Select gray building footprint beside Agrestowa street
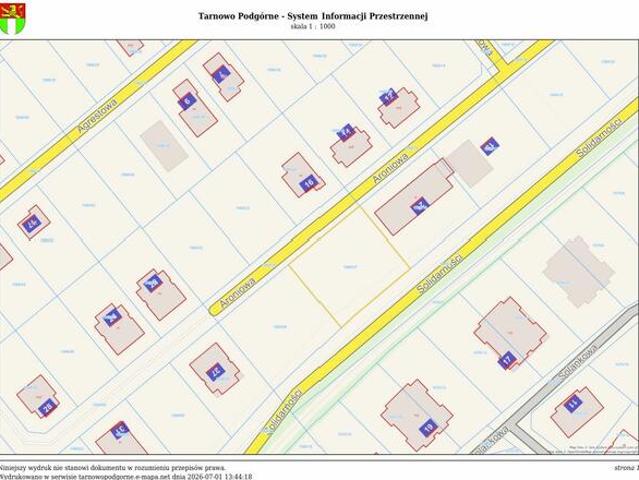Viewport: 639px width, 480px height. 165,145
